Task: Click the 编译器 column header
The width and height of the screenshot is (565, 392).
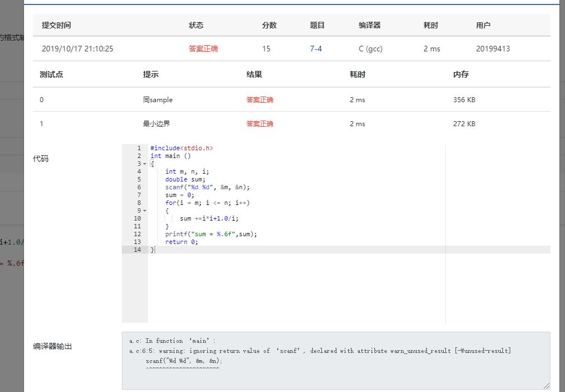Action: pos(369,25)
